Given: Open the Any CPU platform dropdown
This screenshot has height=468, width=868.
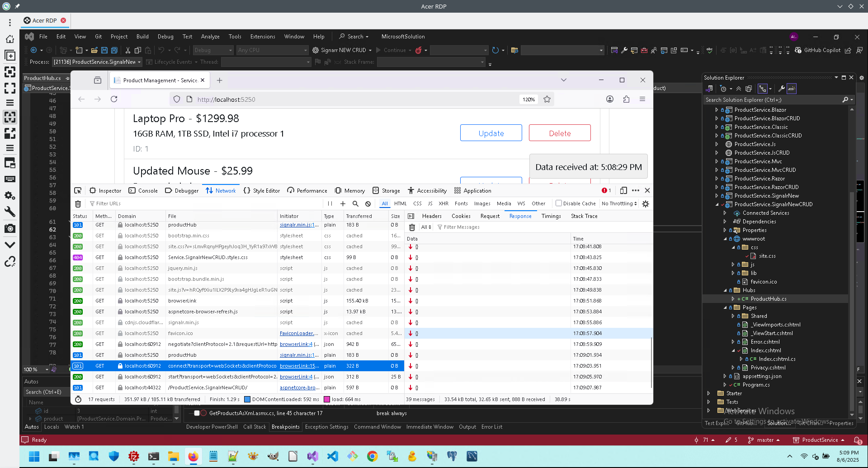Looking at the screenshot, I should 272,50.
